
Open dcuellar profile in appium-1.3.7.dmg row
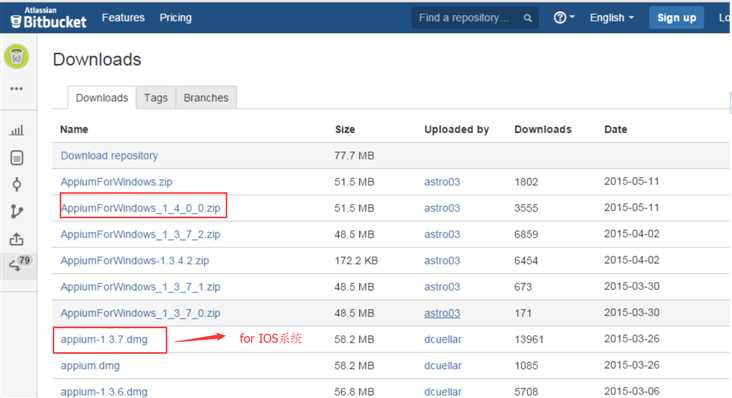point(443,339)
